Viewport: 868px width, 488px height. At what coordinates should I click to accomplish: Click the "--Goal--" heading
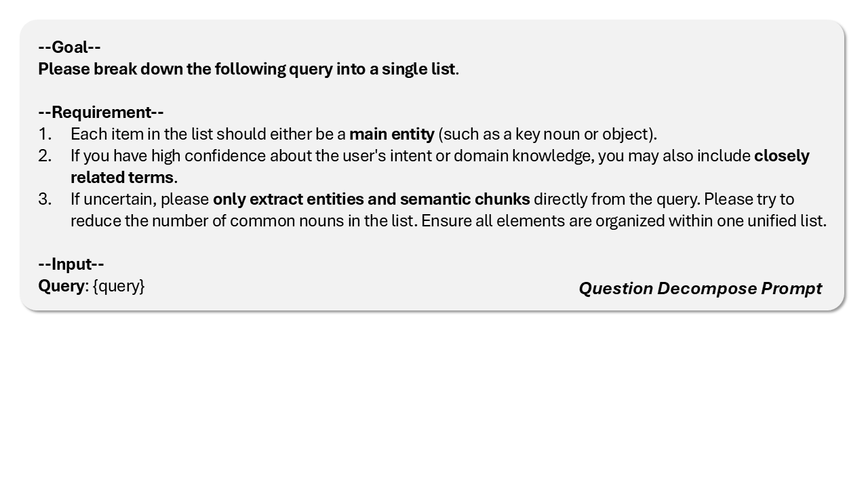tap(69, 47)
